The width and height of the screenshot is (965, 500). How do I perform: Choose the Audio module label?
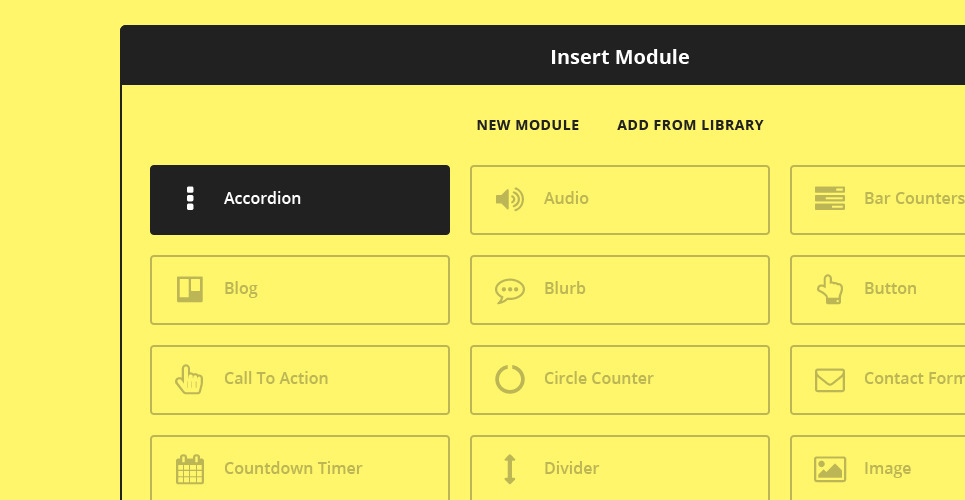566,199
